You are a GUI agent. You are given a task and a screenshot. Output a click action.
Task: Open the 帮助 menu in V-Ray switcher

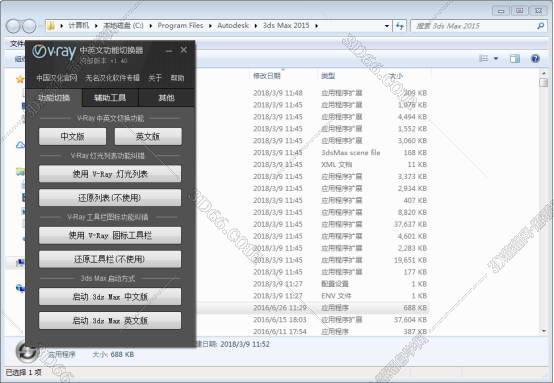click(177, 78)
